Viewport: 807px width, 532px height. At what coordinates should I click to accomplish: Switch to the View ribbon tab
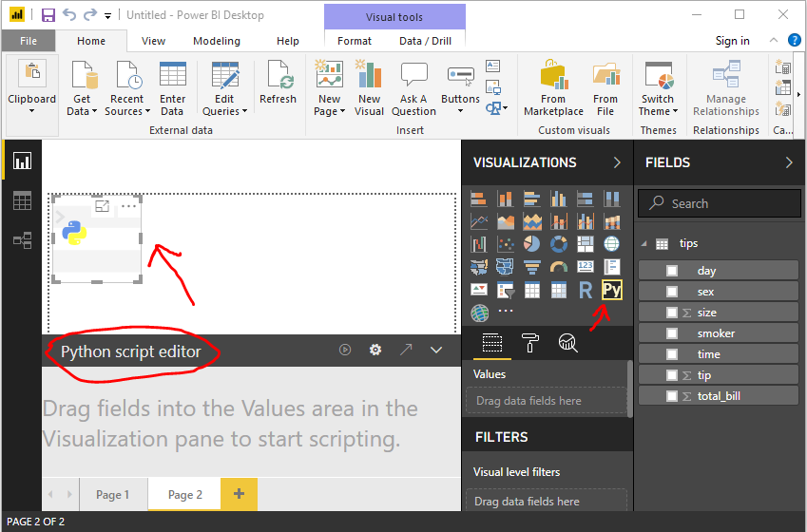[x=153, y=41]
